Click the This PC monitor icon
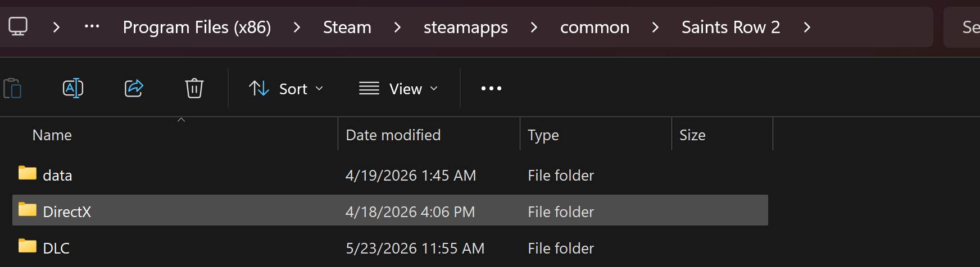980x267 pixels. click(x=18, y=26)
